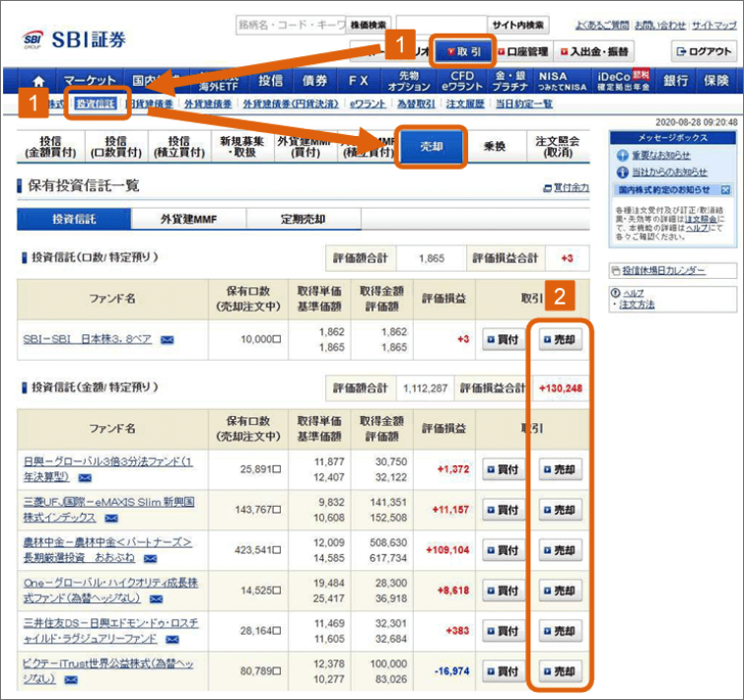Click the 買付余力 icon link

tap(567, 188)
